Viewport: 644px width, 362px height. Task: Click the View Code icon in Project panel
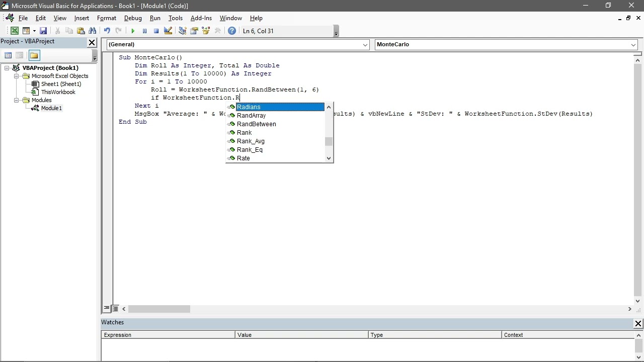click(8, 55)
